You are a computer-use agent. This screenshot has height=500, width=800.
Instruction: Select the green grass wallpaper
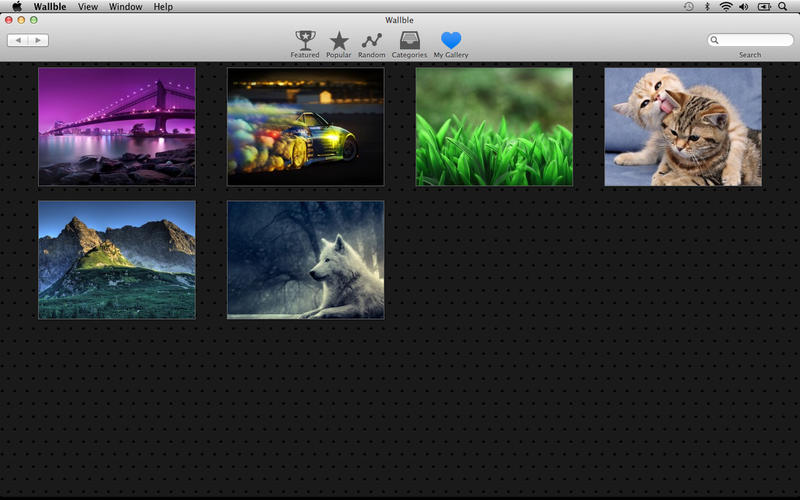click(x=494, y=127)
